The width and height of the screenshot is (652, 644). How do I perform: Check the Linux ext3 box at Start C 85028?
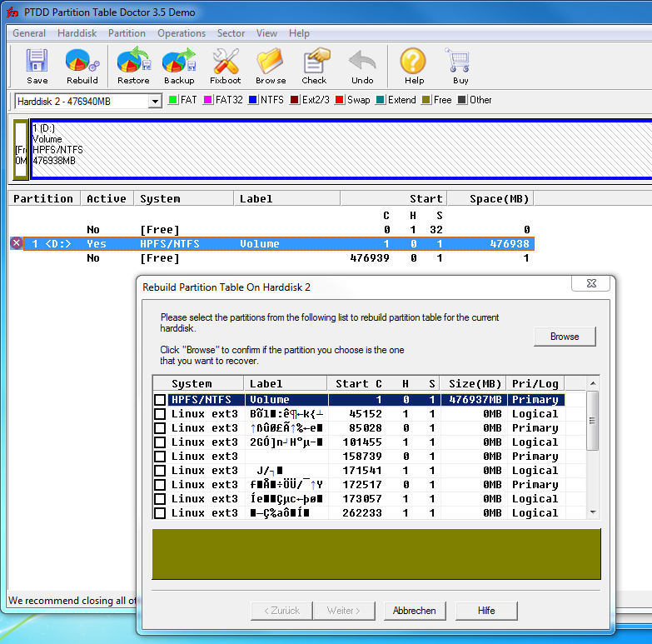point(160,428)
